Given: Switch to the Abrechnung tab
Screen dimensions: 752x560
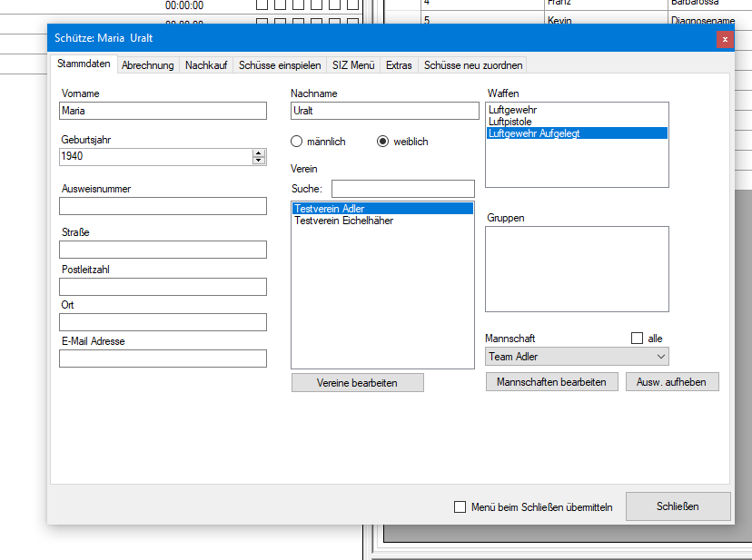Looking at the screenshot, I should [x=147, y=65].
